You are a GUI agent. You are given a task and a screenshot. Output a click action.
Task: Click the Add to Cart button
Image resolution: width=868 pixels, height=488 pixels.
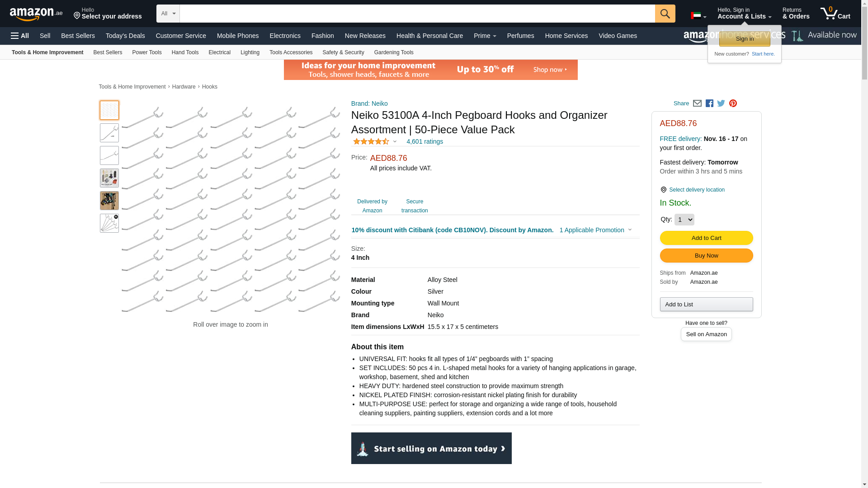(x=706, y=238)
